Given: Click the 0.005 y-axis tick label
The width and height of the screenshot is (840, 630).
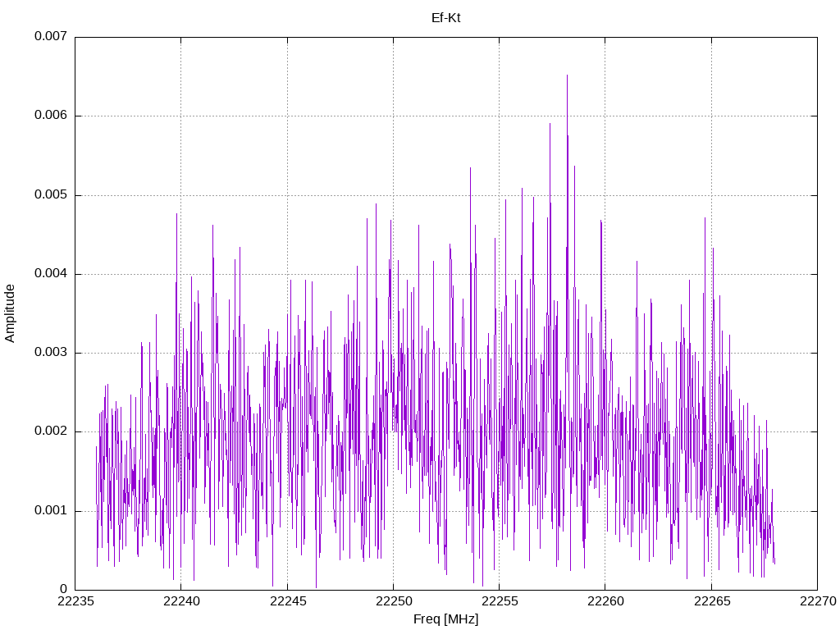Looking at the screenshot, I should [51, 195].
